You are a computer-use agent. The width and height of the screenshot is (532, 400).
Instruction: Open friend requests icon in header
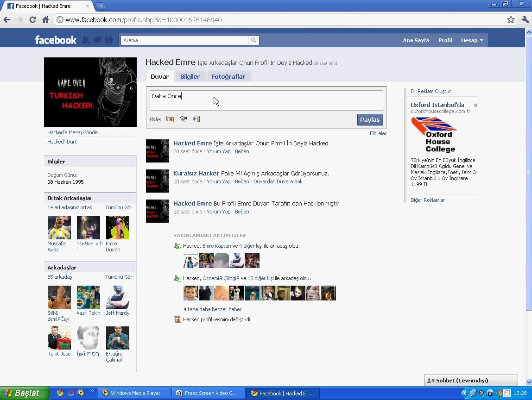(85, 40)
